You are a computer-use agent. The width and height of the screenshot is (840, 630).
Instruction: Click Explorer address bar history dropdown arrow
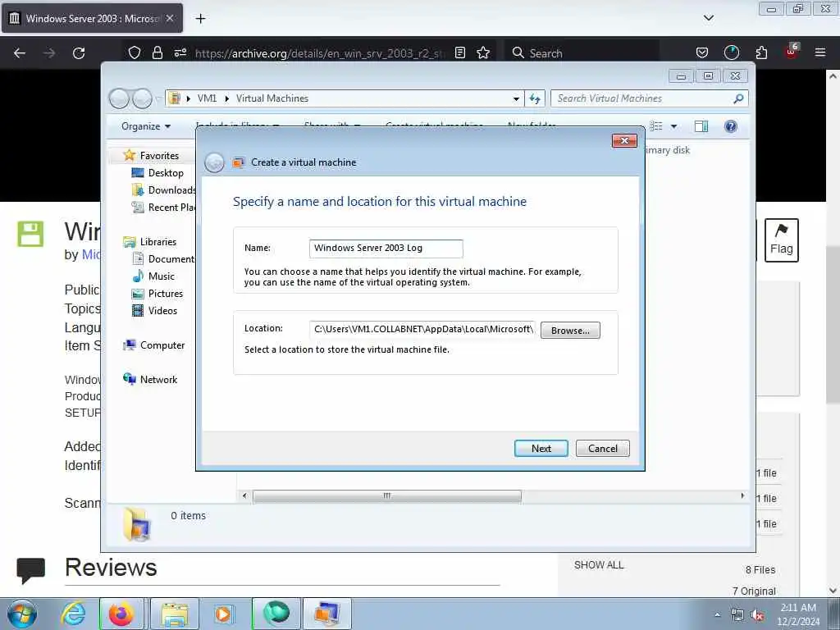click(516, 98)
